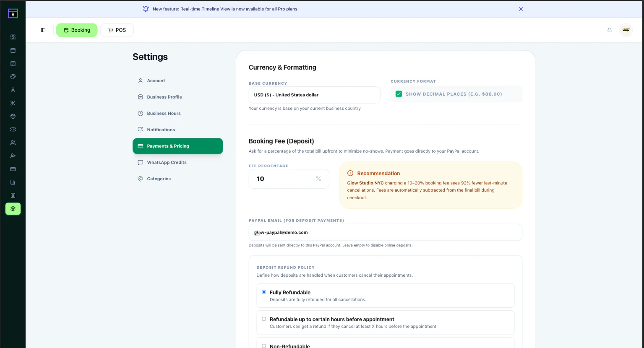Open Categories settings
The height and width of the screenshot is (348, 644).
[178, 179]
